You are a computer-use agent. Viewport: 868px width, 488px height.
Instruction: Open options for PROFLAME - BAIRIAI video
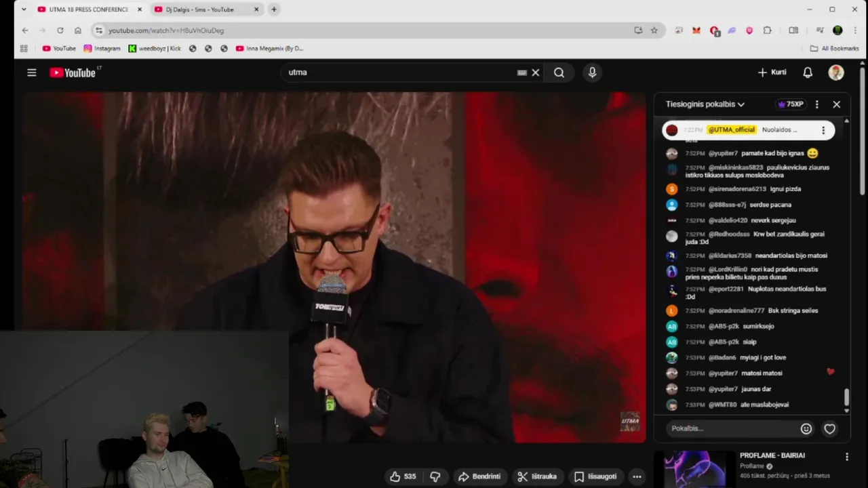846,457
